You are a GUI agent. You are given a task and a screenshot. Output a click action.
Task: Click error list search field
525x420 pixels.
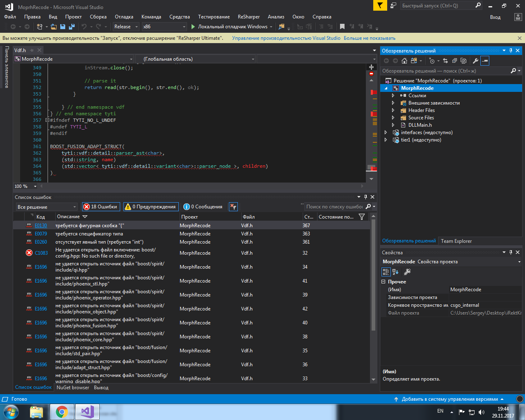click(x=334, y=207)
